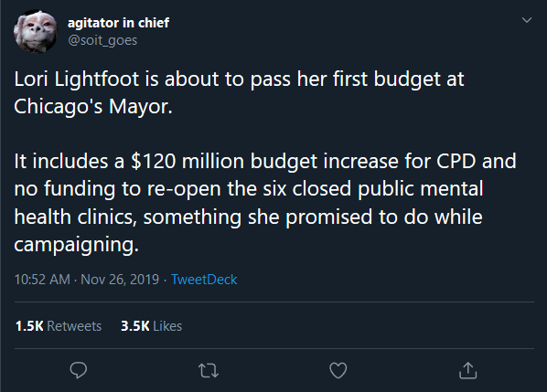The width and height of the screenshot is (547, 392).
Task: Retweet the post via the arrows icon
Action: [209, 370]
